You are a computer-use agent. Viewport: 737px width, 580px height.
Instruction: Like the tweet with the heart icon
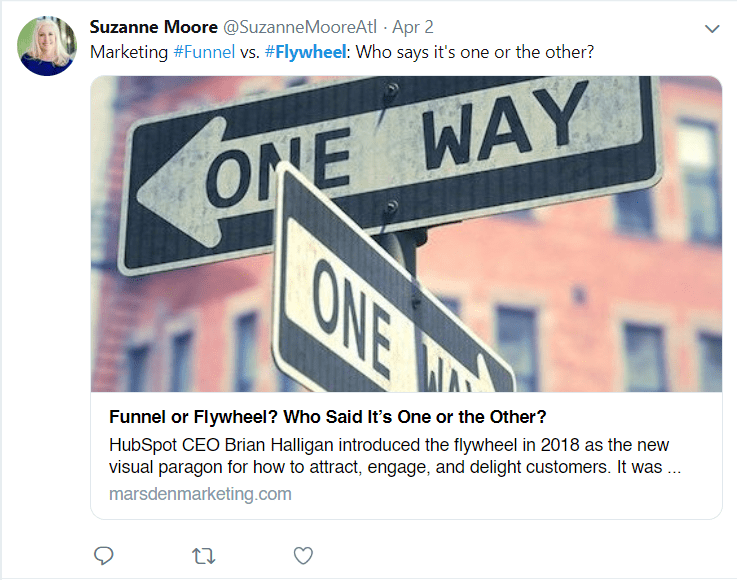pos(303,555)
